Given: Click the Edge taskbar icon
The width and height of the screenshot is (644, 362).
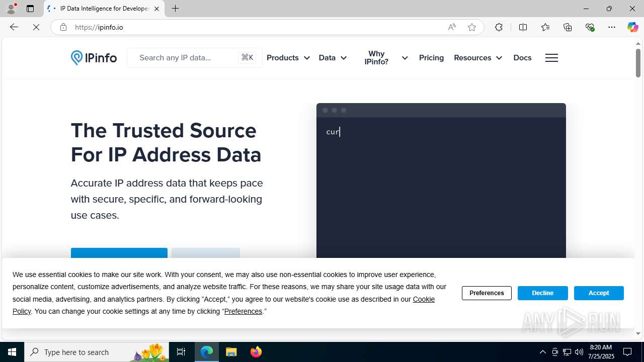Looking at the screenshot, I should pyautogui.click(x=207, y=352).
